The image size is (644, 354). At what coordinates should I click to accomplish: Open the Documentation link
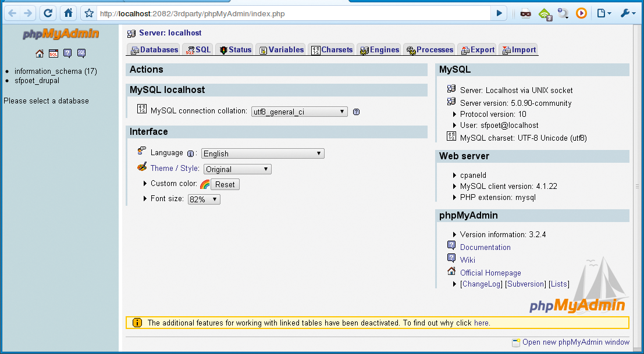coord(485,248)
